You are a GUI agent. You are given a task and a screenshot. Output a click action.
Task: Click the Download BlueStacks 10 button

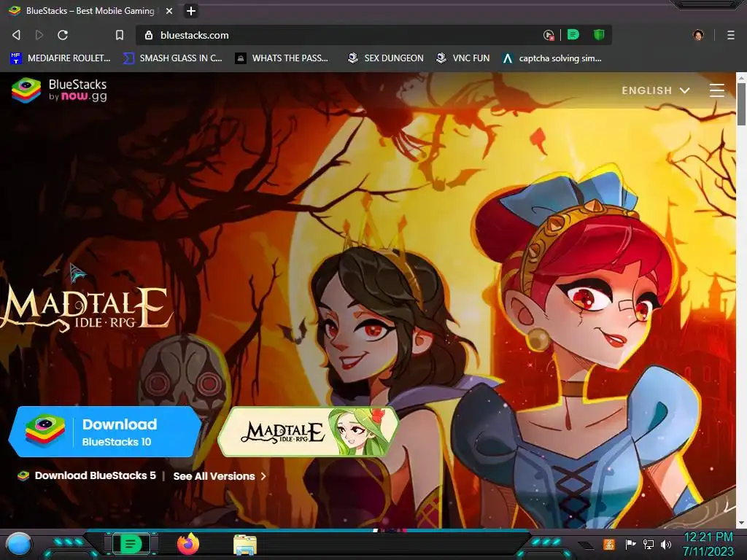point(105,432)
